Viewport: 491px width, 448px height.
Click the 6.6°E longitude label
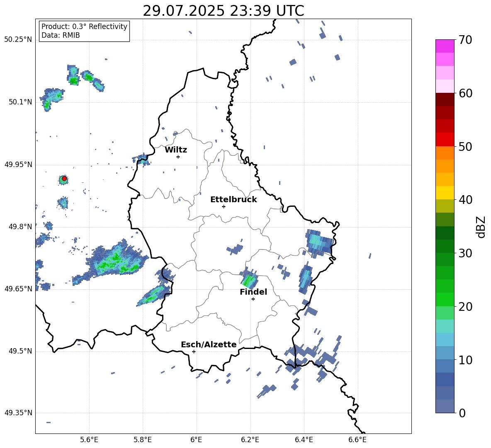coord(357,440)
